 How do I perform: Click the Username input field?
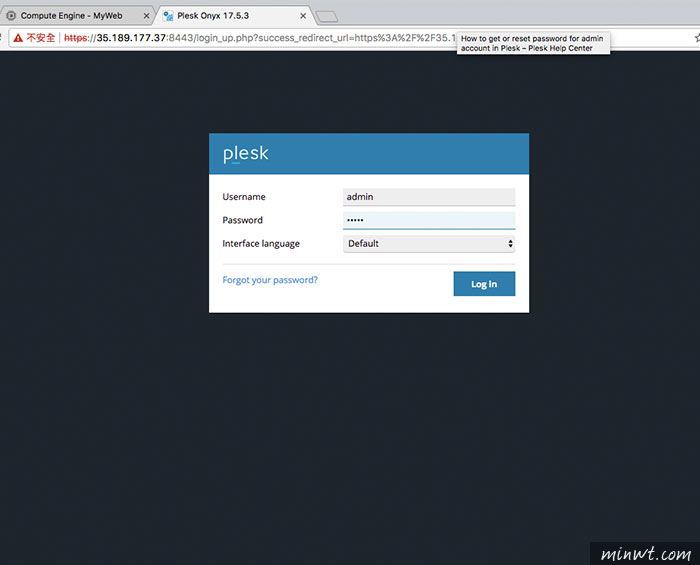click(429, 197)
